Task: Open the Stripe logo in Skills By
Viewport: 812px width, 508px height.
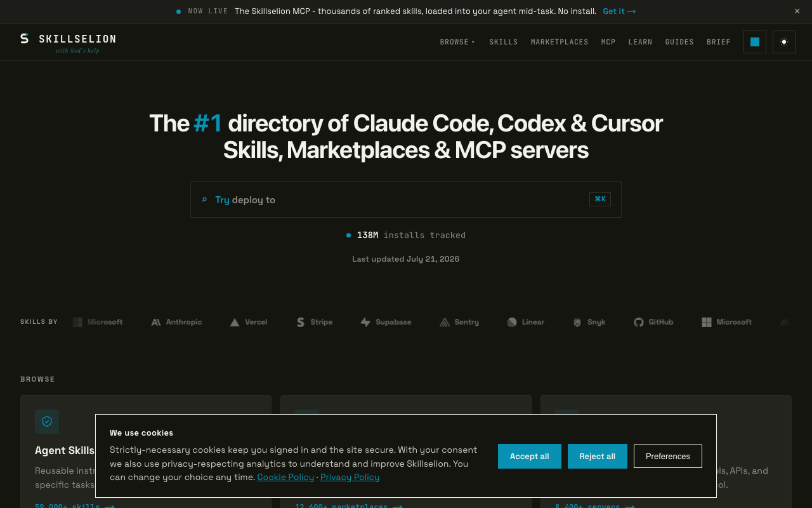Action: (315, 322)
